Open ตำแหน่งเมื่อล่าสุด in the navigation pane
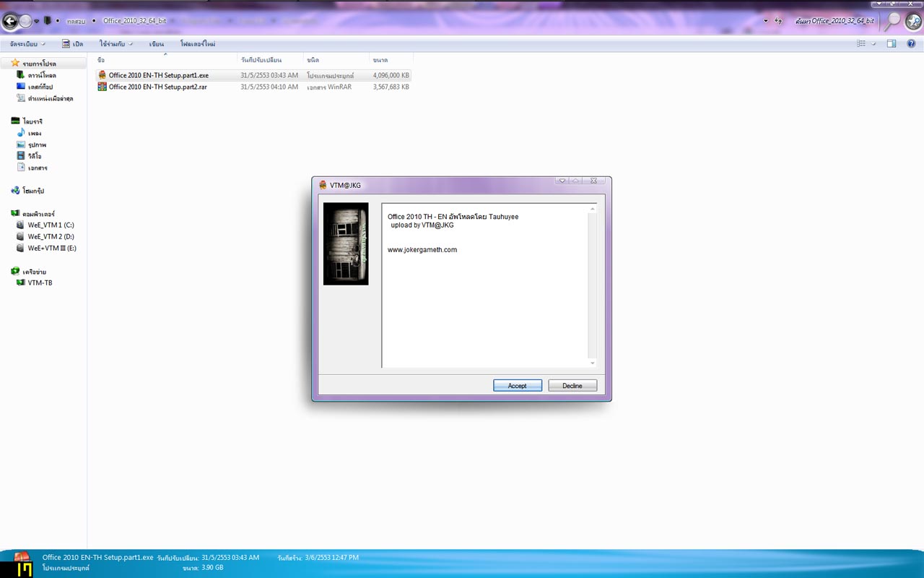924x578 pixels. (x=51, y=98)
